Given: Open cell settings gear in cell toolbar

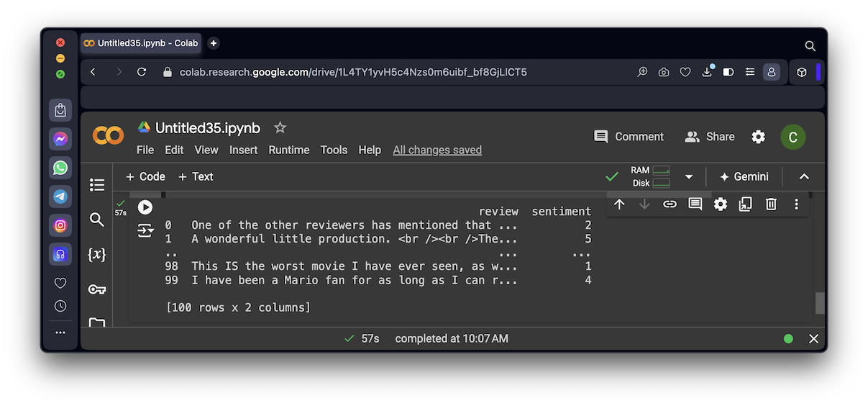Looking at the screenshot, I should [721, 204].
